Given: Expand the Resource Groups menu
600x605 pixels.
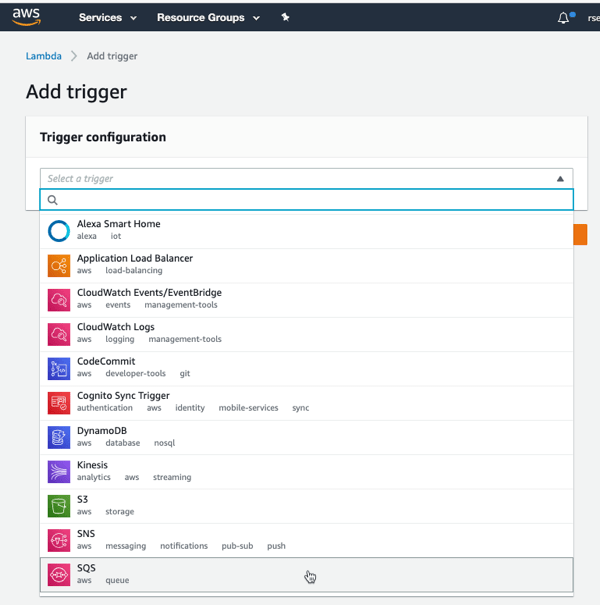Looking at the screenshot, I should click(x=207, y=18).
